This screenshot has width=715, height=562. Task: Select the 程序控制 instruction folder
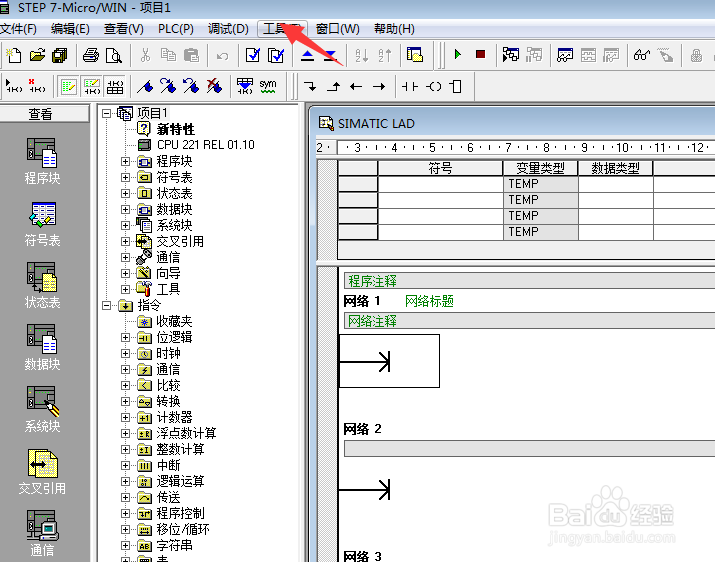[180, 513]
